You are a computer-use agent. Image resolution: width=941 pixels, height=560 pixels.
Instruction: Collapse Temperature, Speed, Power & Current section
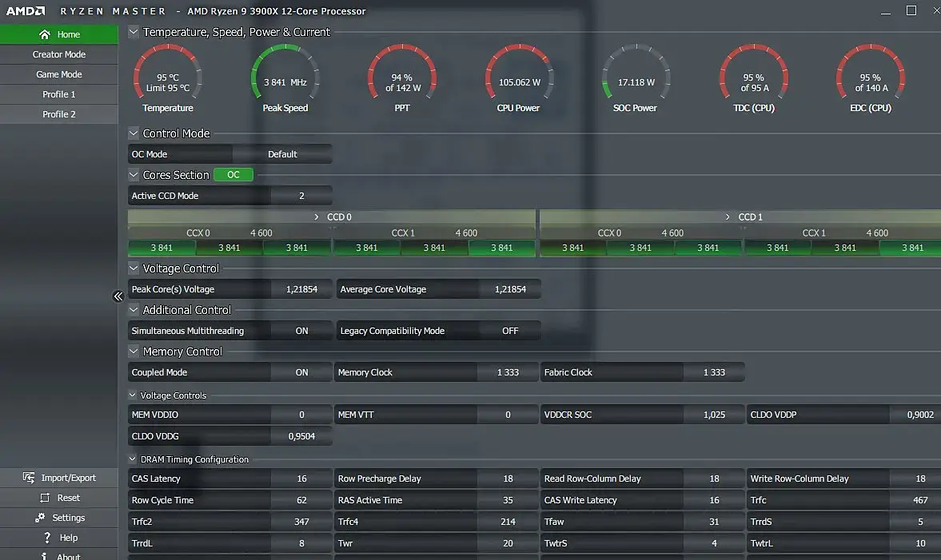(x=134, y=32)
